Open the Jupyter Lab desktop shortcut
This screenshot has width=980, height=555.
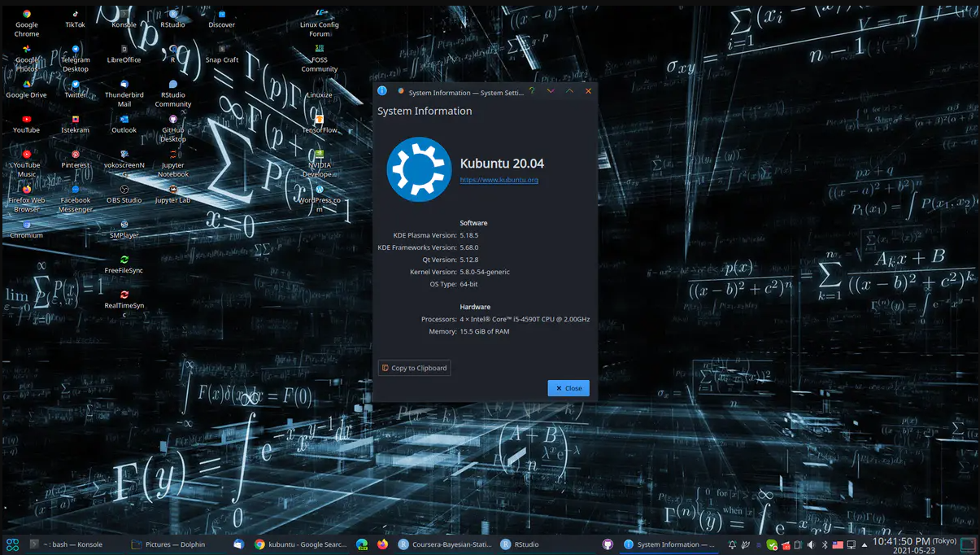(172, 194)
